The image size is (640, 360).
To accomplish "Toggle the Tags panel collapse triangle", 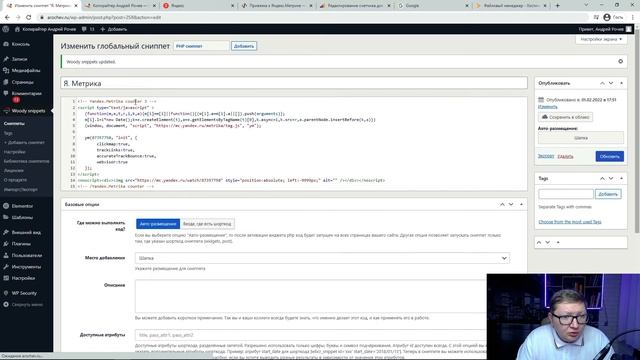I will click(622, 178).
